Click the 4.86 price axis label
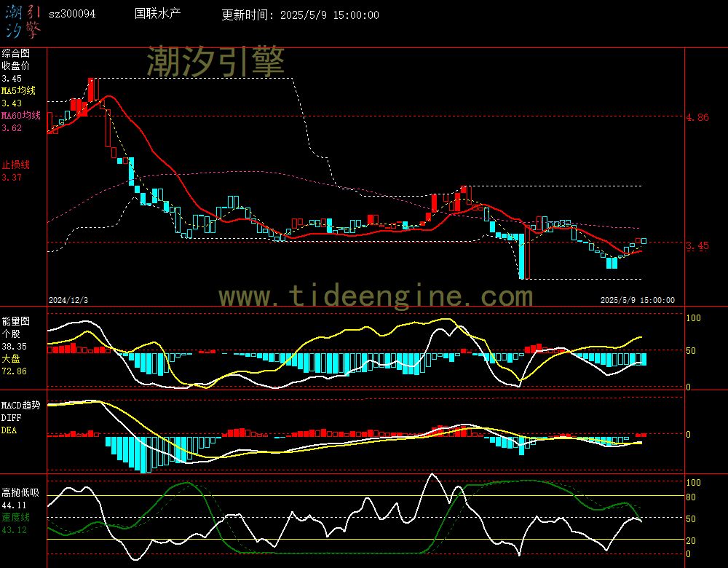728x568 pixels. point(697,117)
